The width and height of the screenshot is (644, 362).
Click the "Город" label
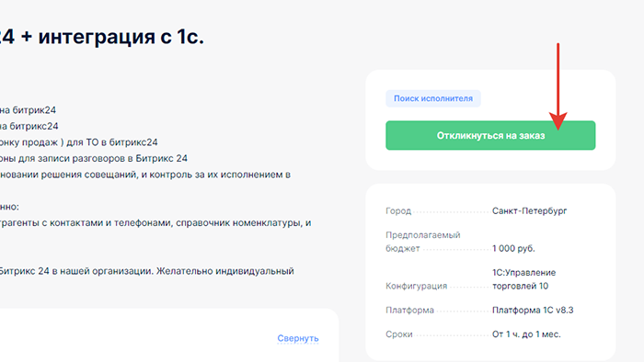[398, 210]
